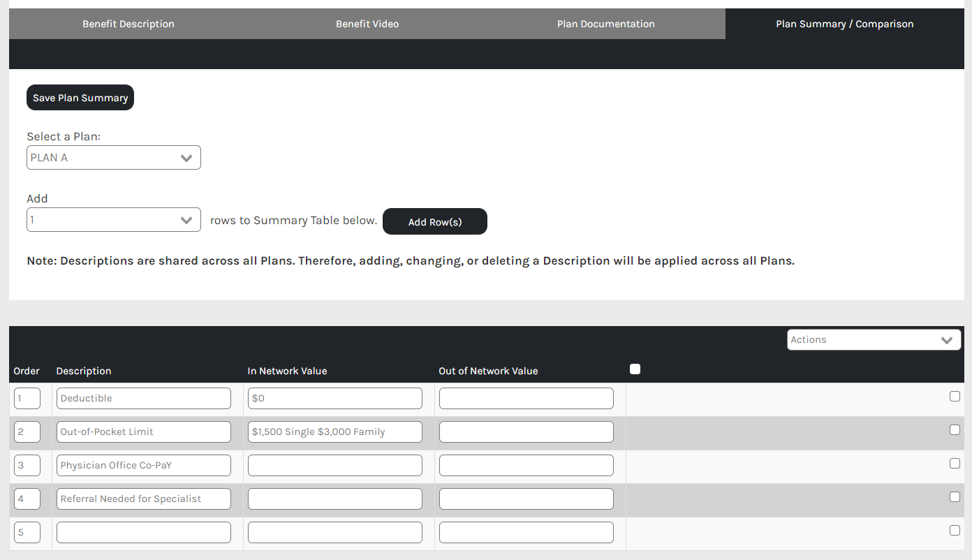Go to the Plan Documentation tab
The width and height of the screenshot is (972, 560).
click(605, 24)
